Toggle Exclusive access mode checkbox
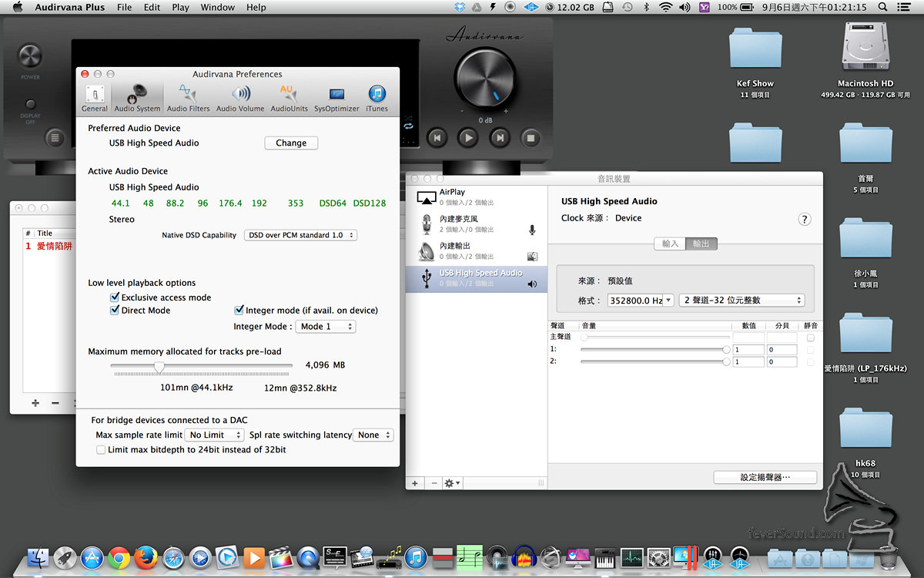Image resolution: width=924 pixels, height=578 pixels. coord(115,297)
